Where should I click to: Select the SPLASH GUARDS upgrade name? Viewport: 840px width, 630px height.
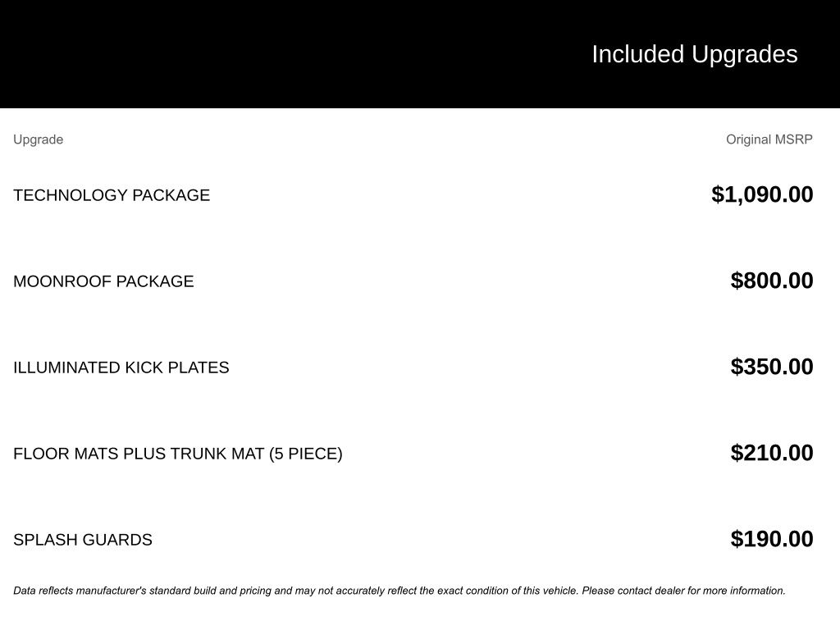pyautogui.click(x=83, y=540)
